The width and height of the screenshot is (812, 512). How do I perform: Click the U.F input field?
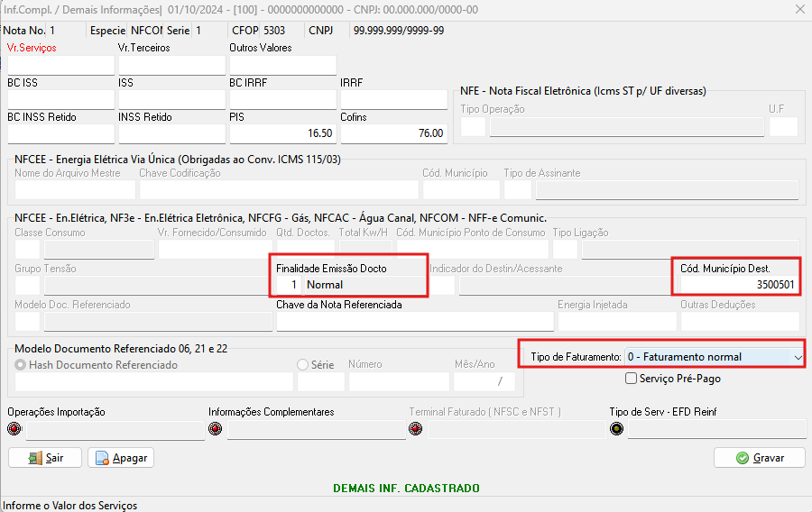point(783,127)
